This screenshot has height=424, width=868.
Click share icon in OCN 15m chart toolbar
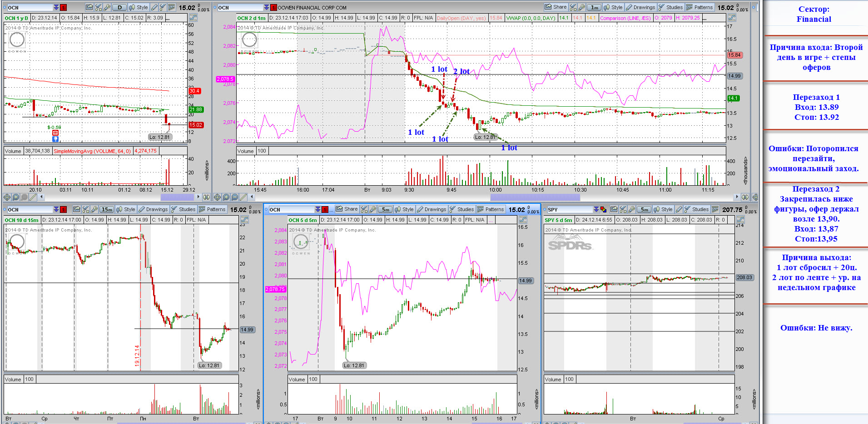[x=77, y=209]
